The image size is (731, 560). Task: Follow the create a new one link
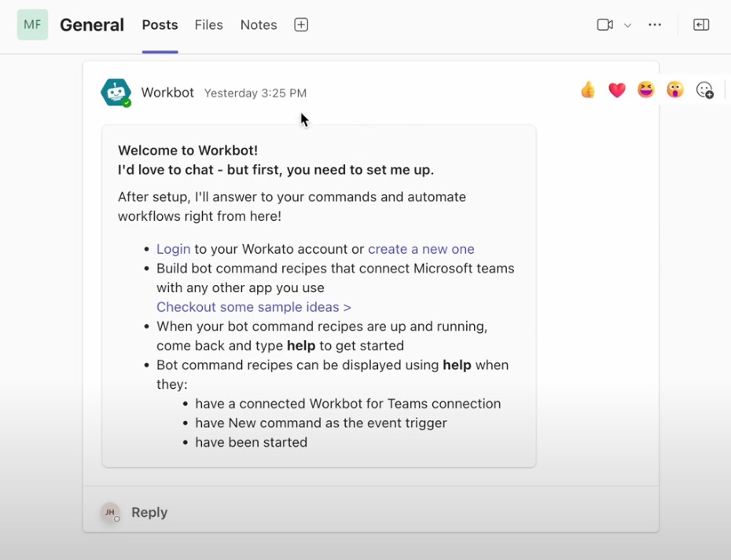pyautogui.click(x=421, y=249)
